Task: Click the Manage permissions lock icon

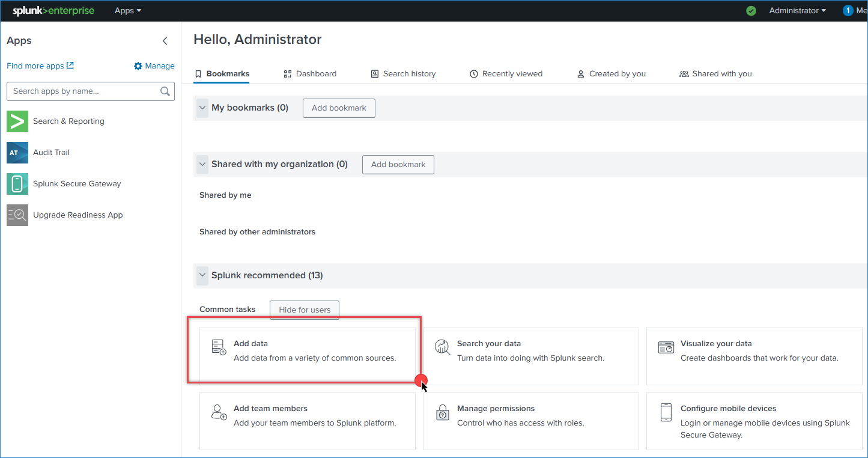Action: (443, 412)
